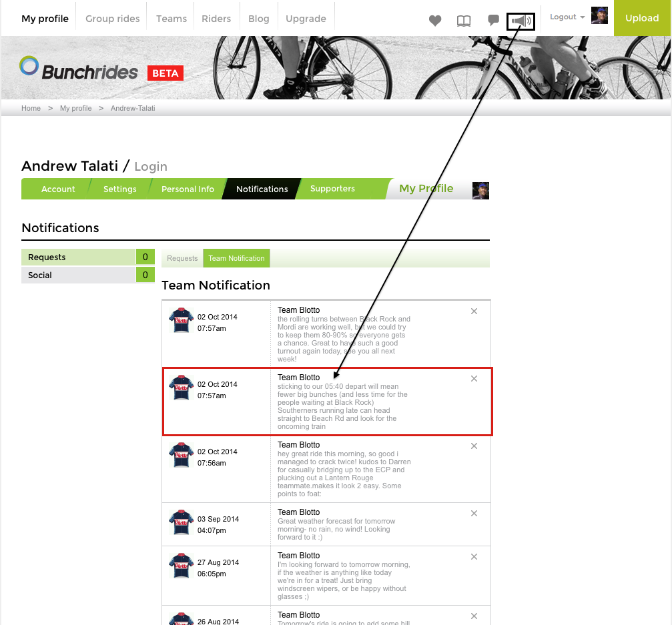Open Group rides in the navigation menu
The width and height of the screenshot is (672, 625).
(112, 19)
